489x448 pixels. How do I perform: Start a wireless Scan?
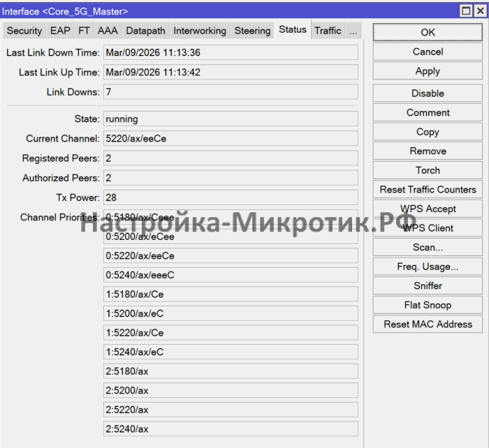click(x=428, y=247)
